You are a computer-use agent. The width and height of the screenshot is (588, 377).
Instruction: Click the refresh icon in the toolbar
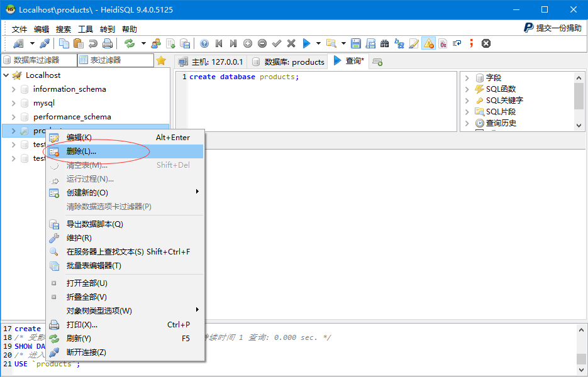coord(130,43)
